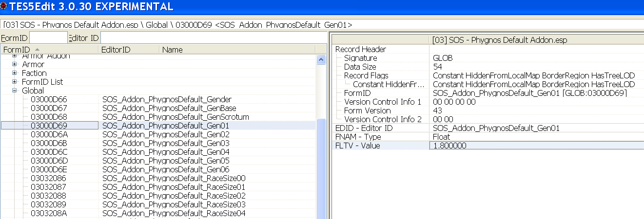Select record 03000D6D in tree
644x219 pixels.
[49, 161]
